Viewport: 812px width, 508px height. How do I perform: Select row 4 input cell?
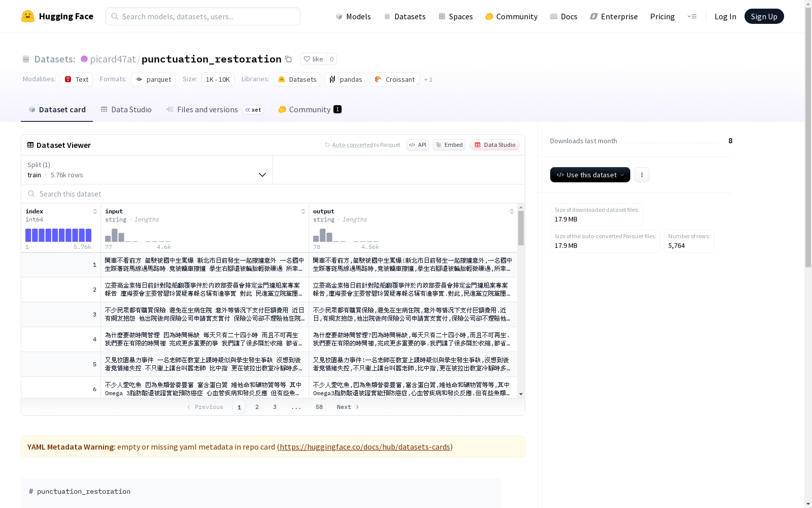click(205, 339)
